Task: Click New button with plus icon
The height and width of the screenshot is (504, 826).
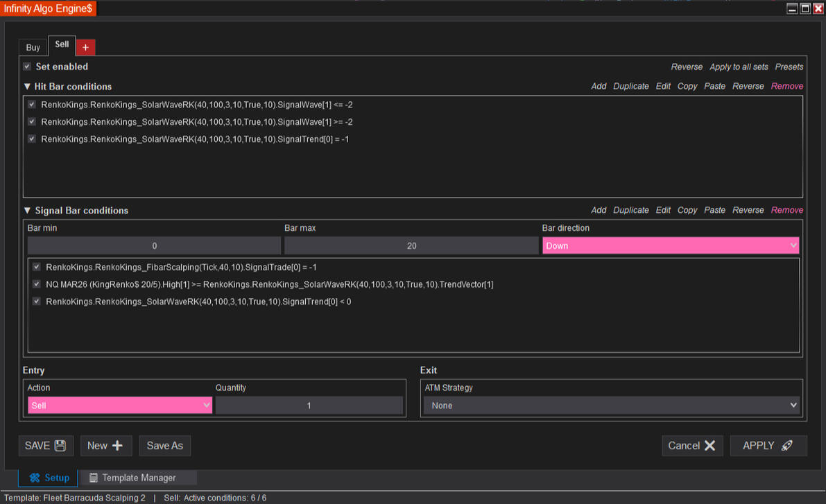Action: (105, 446)
